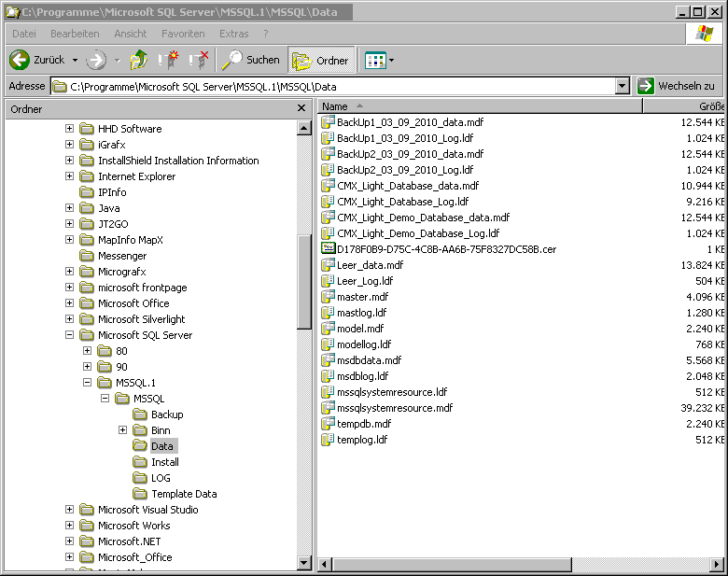Open the address bar dropdown arrow
The width and height of the screenshot is (728, 576).
click(x=623, y=86)
